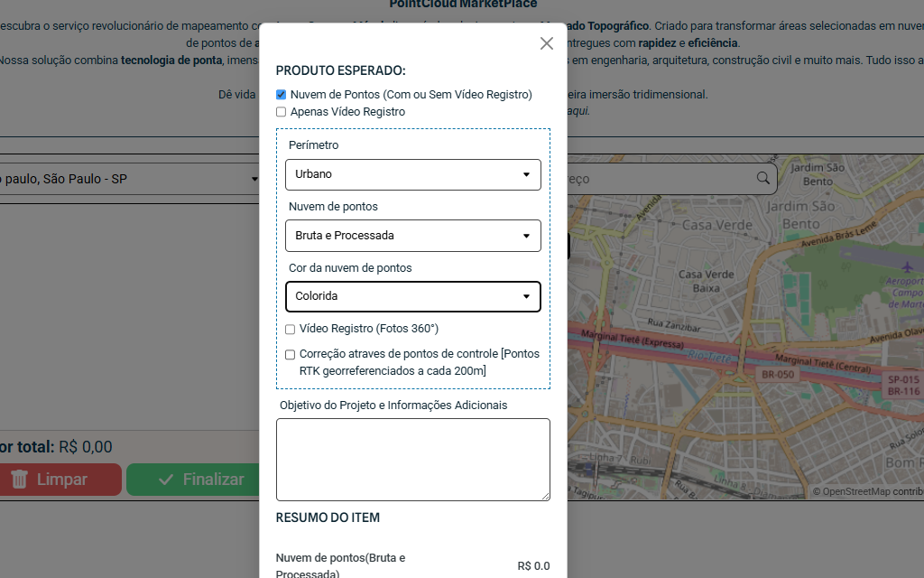Click the textarea resize handle corner

[x=545, y=496]
